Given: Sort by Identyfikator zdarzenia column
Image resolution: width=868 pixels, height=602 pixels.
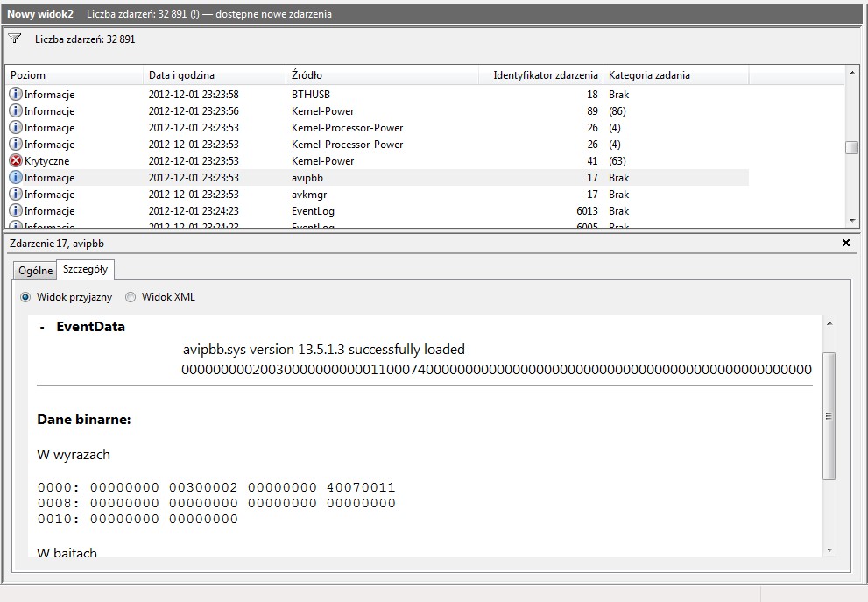Looking at the screenshot, I should tap(540, 75).
